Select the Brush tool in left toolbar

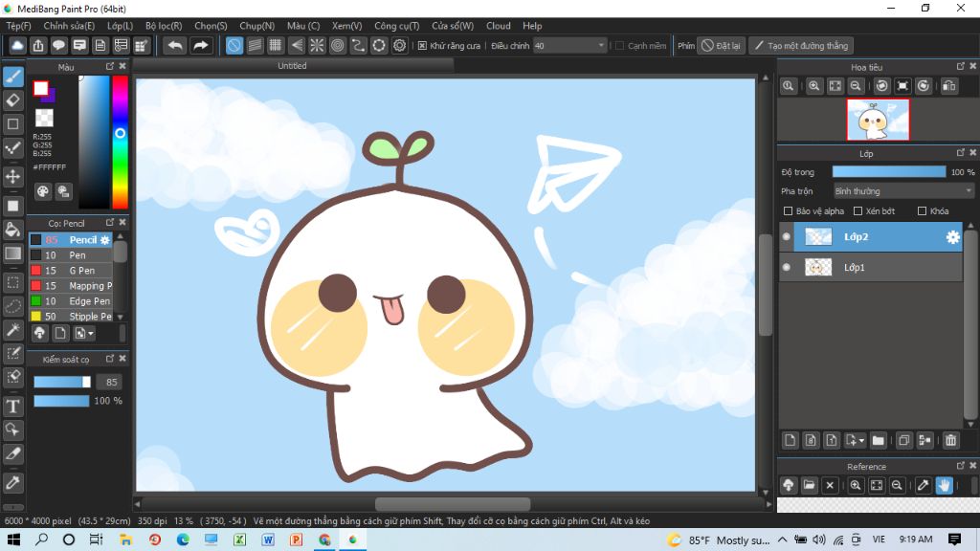pyautogui.click(x=13, y=77)
